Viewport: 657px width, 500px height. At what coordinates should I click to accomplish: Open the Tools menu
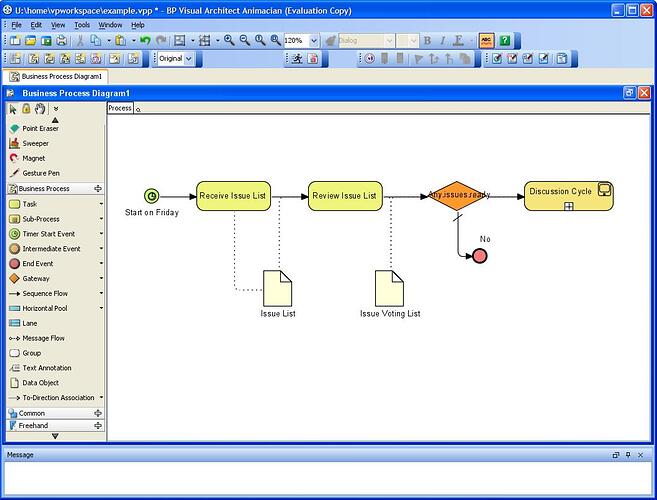(82, 24)
